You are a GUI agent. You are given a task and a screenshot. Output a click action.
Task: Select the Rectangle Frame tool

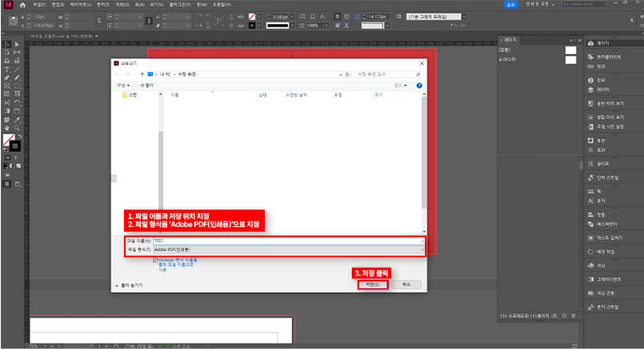tap(7, 86)
